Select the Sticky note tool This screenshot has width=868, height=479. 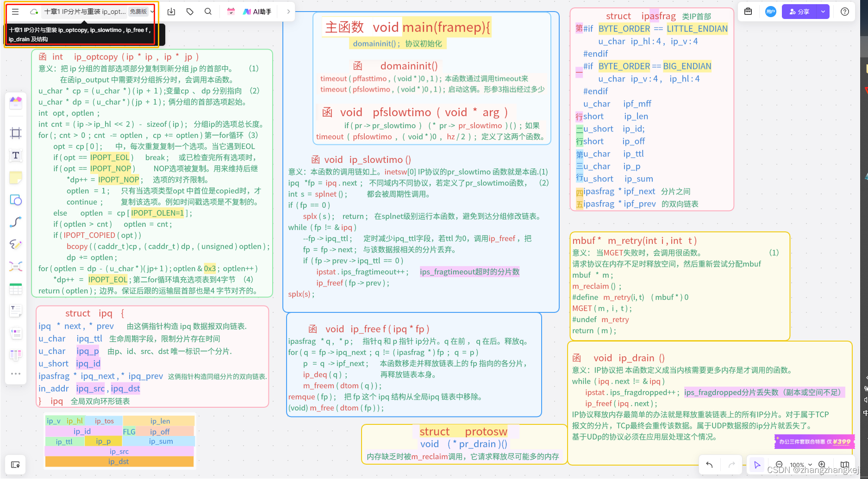coord(16,178)
